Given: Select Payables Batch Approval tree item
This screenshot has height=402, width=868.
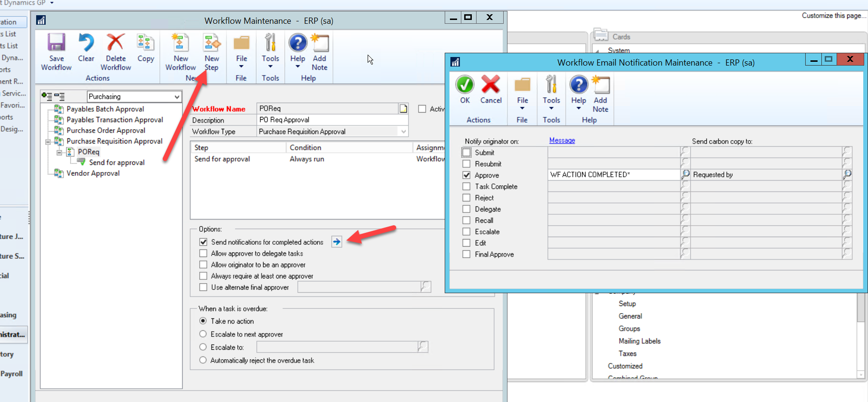Looking at the screenshot, I should tap(105, 109).
